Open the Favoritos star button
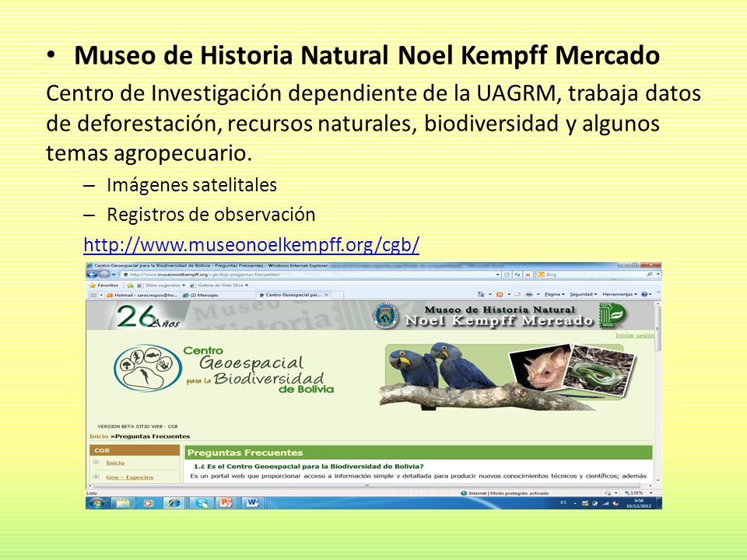The width and height of the screenshot is (747, 560). tap(103, 285)
